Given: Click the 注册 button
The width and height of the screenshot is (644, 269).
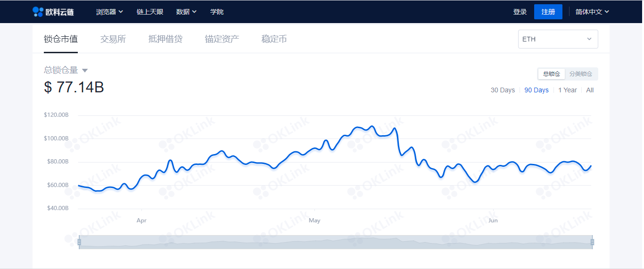Looking at the screenshot, I should pos(548,12).
